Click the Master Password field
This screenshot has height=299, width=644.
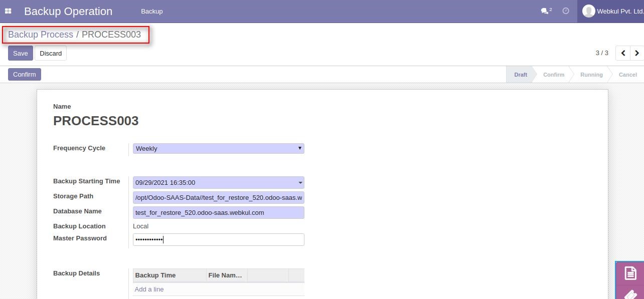point(219,239)
